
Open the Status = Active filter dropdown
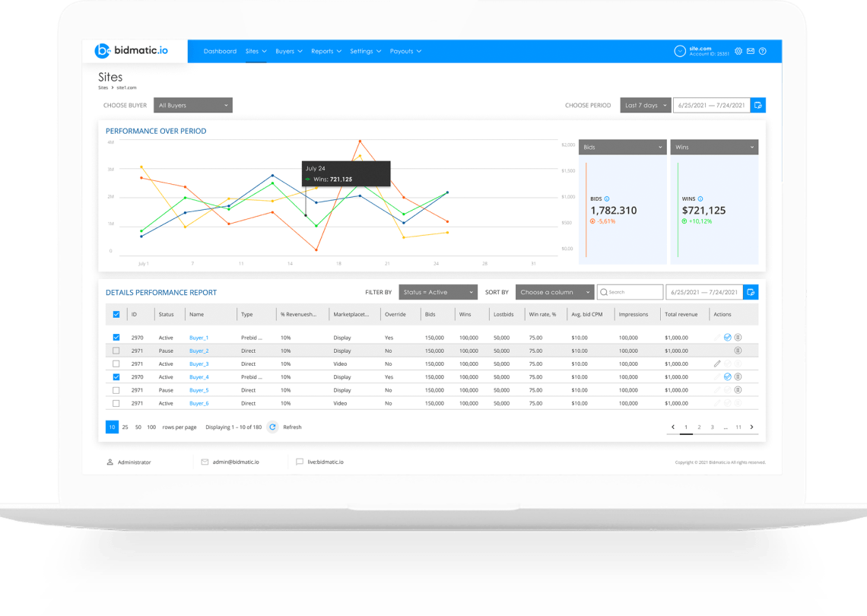pos(438,292)
